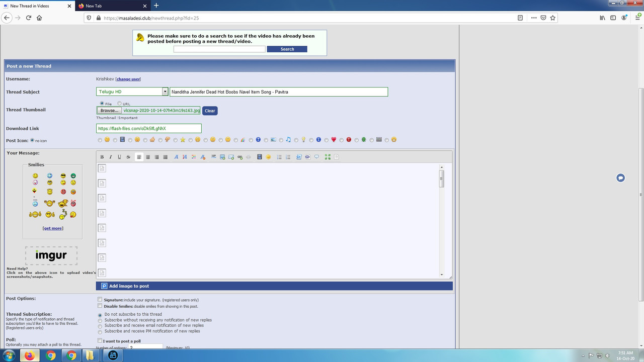This screenshot has width=644, height=362.
Task: Choose radio button for the star post icon
Action: tap(176, 140)
